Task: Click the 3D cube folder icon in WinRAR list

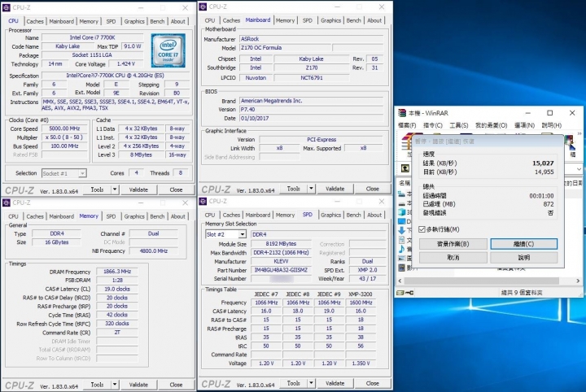Action: point(402,212)
